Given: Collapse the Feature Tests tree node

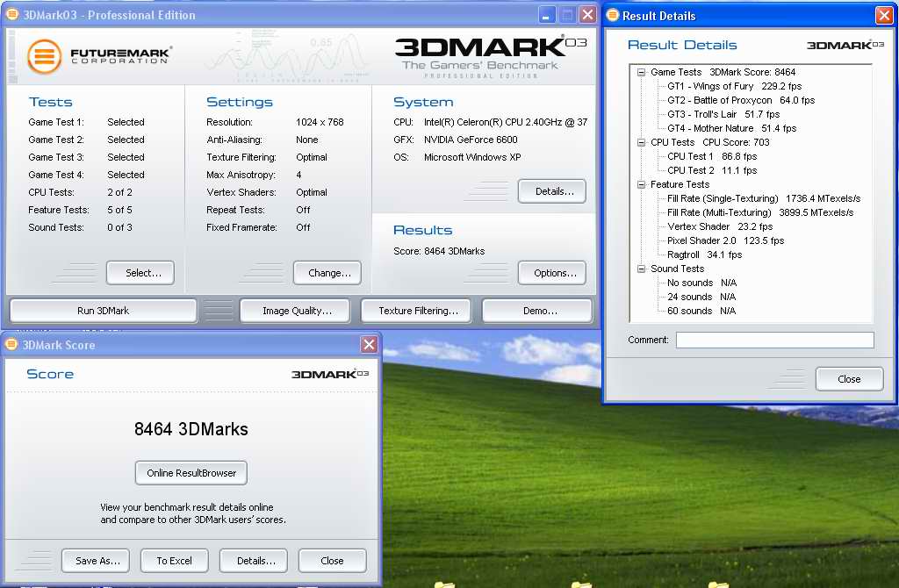Looking at the screenshot, I should point(641,184).
